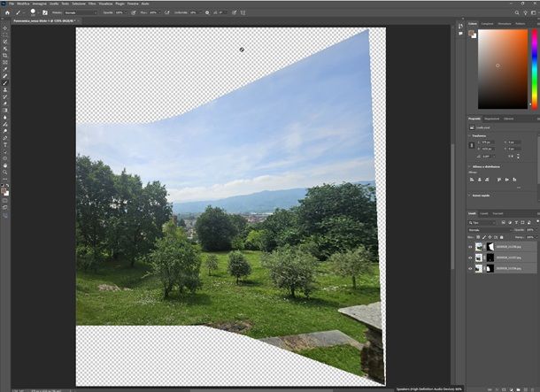Open the File menu
The width and height of the screenshot is (540, 392).
tap(12, 4)
